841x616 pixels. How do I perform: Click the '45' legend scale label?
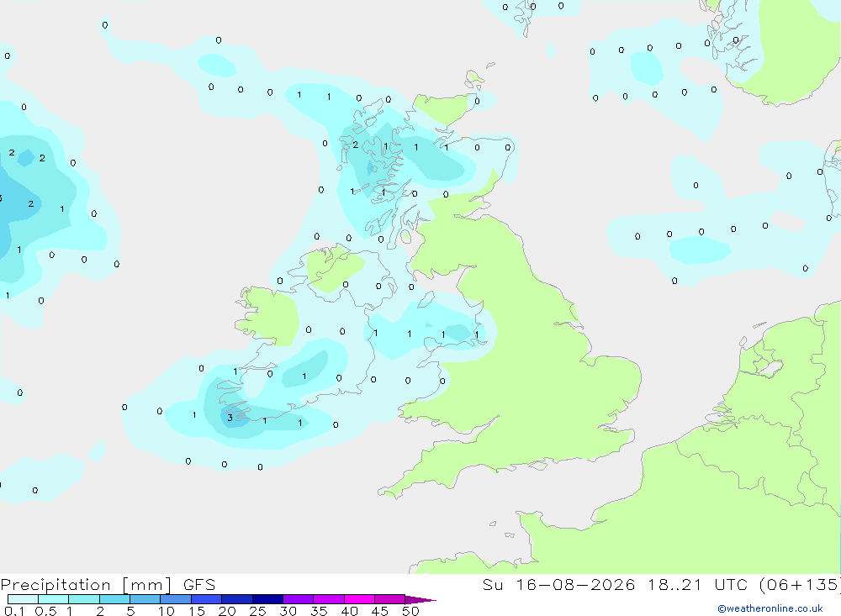coord(380,611)
